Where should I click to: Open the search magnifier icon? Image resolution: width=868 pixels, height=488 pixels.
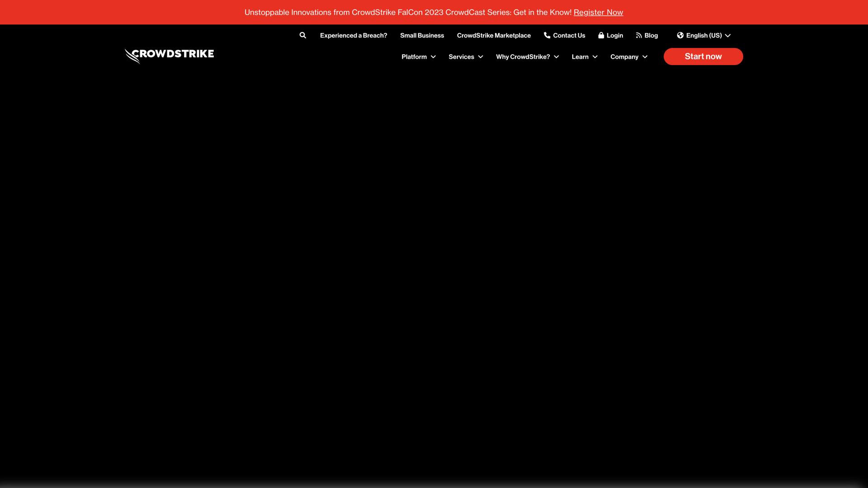[x=303, y=35]
